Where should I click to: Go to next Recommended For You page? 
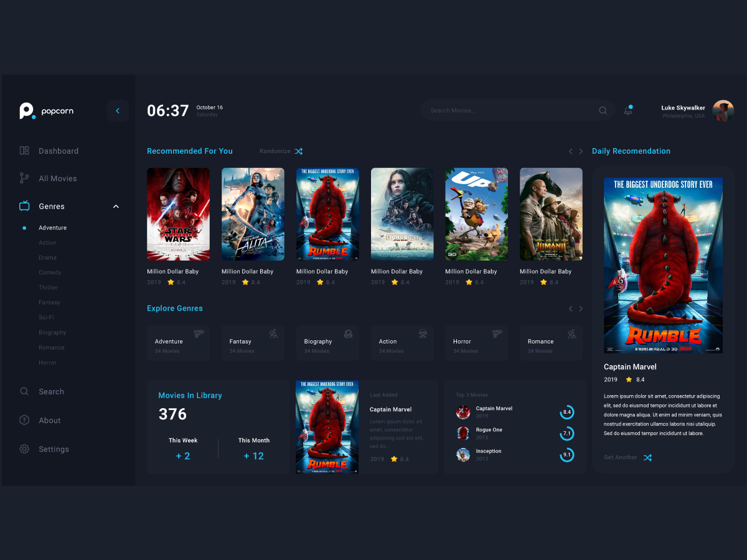point(581,151)
